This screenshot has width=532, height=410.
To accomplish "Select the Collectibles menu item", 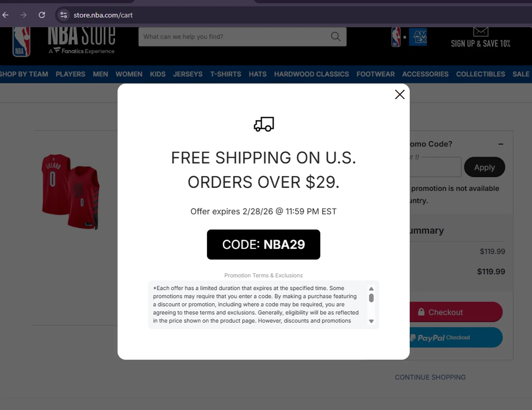I will 481,74.
